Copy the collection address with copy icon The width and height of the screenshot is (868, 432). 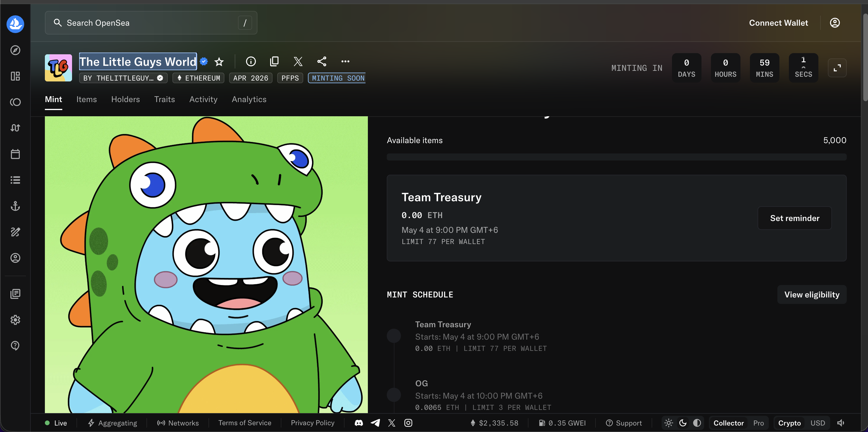[x=274, y=61]
